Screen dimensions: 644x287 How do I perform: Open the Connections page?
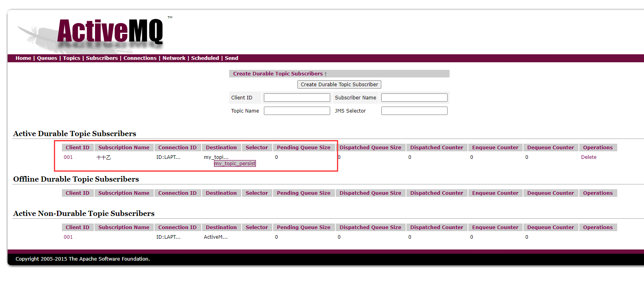(x=140, y=58)
